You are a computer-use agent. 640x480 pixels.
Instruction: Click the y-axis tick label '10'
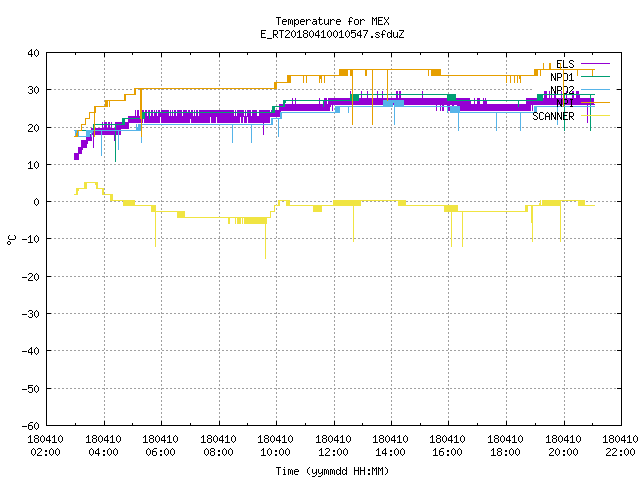coord(33,165)
